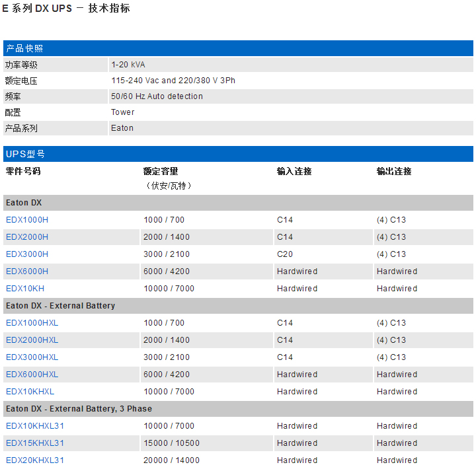Click the 'Eaton DX - External Battery' group row
Screen dimensions: 476x469
[60, 306]
